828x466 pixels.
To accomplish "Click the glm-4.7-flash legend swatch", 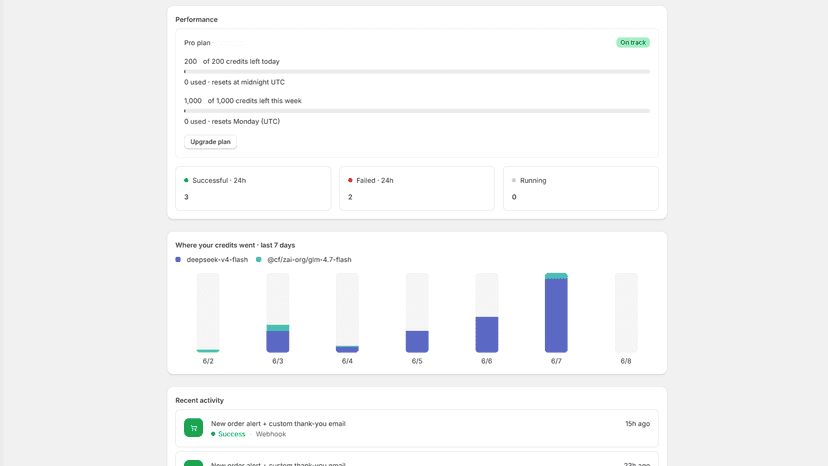I will pyautogui.click(x=259, y=259).
